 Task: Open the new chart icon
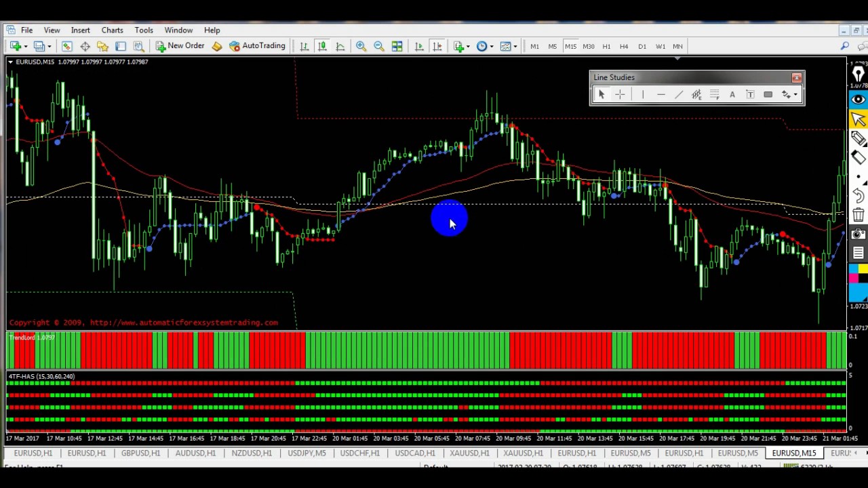(15, 46)
